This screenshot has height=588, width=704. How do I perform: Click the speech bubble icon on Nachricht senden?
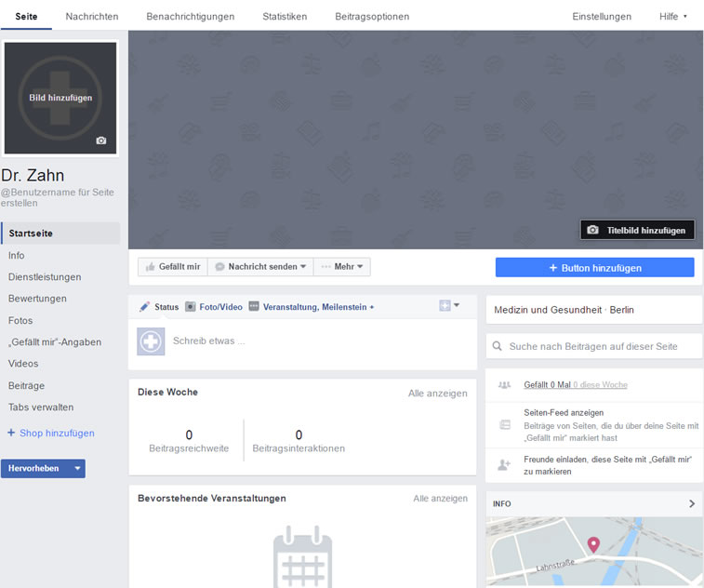pyautogui.click(x=219, y=267)
